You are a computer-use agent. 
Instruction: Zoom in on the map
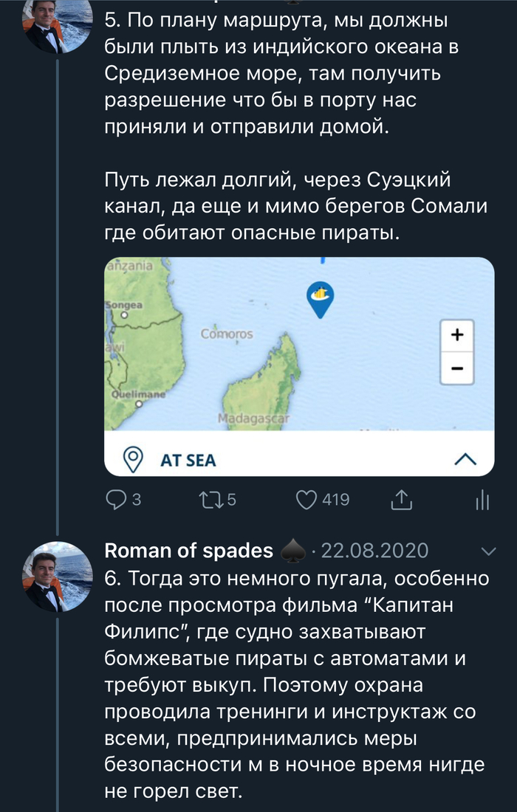[x=456, y=336]
